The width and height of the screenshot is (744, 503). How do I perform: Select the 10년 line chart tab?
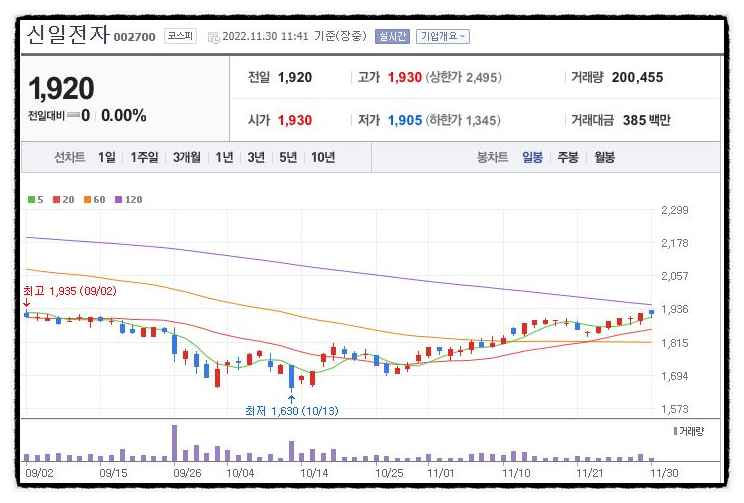[323, 157]
